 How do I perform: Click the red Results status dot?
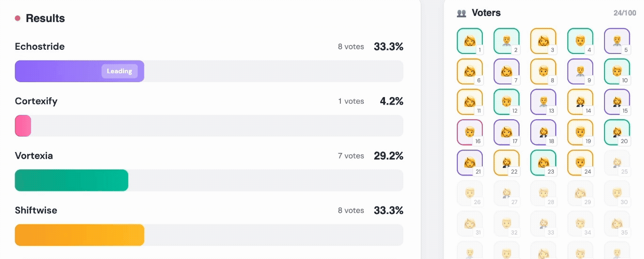(x=18, y=18)
